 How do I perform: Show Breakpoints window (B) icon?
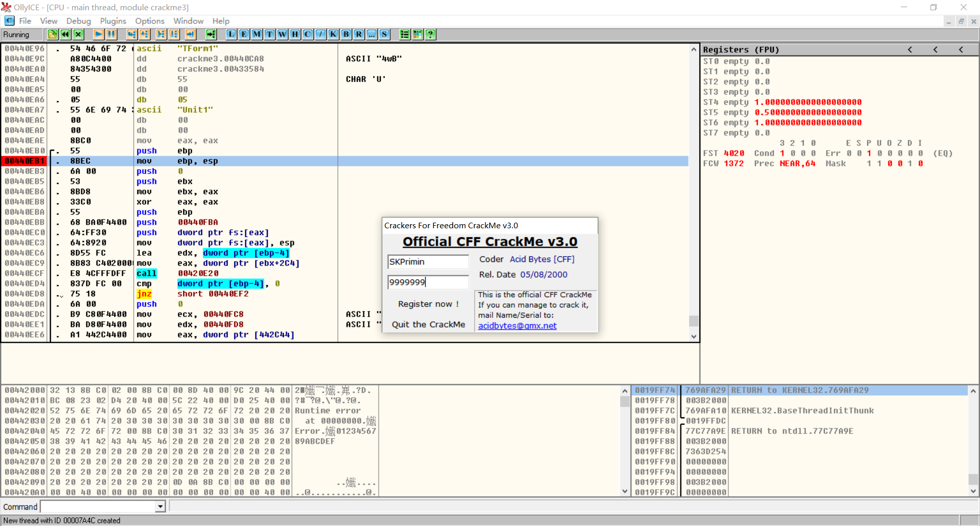(346, 34)
